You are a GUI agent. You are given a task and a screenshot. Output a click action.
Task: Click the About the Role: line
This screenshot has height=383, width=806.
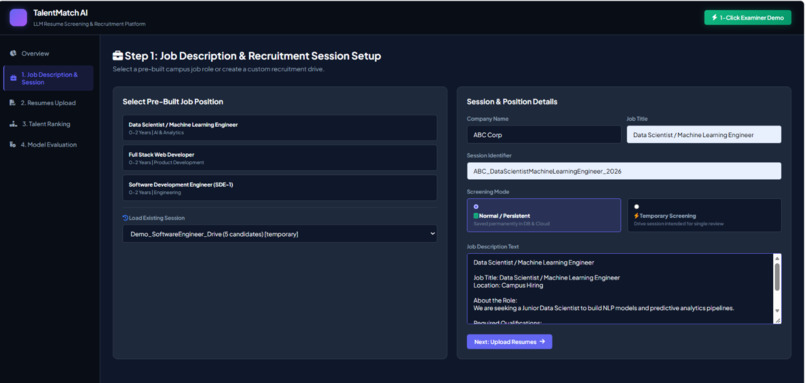[495, 300]
